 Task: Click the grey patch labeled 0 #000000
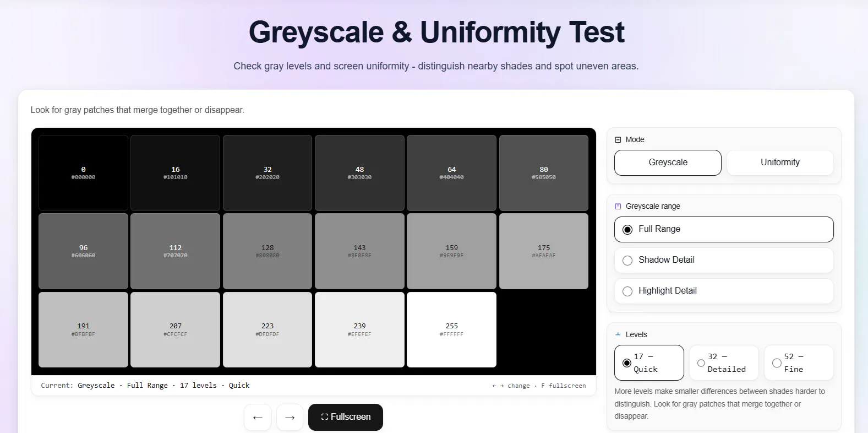(83, 173)
